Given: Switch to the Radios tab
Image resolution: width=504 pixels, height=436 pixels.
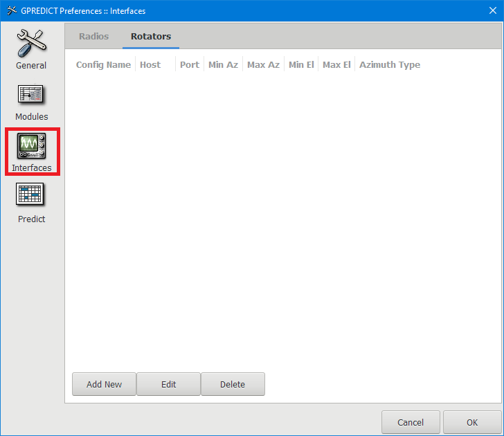Looking at the screenshot, I should coord(94,36).
